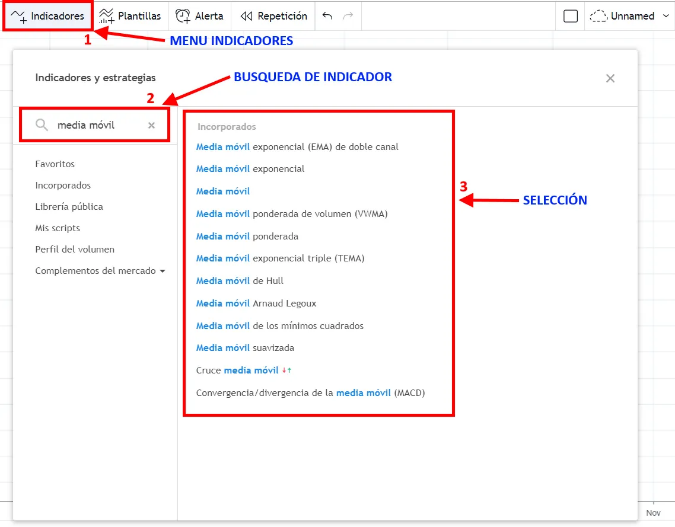Viewport: 675px width, 527px height.
Task: Open Mis scripts category
Action: click(x=57, y=228)
